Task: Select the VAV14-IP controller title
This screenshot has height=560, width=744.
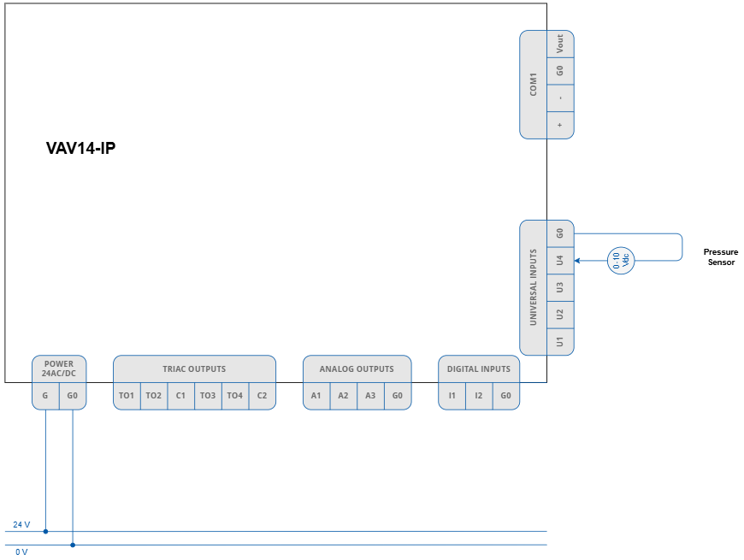Action: point(80,148)
